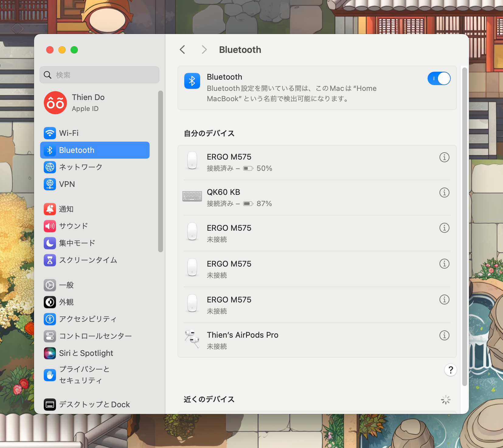Click the コントロールセンター icon
Image resolution: width=503 pixels, height=448 pixels.
click(50, 336)
